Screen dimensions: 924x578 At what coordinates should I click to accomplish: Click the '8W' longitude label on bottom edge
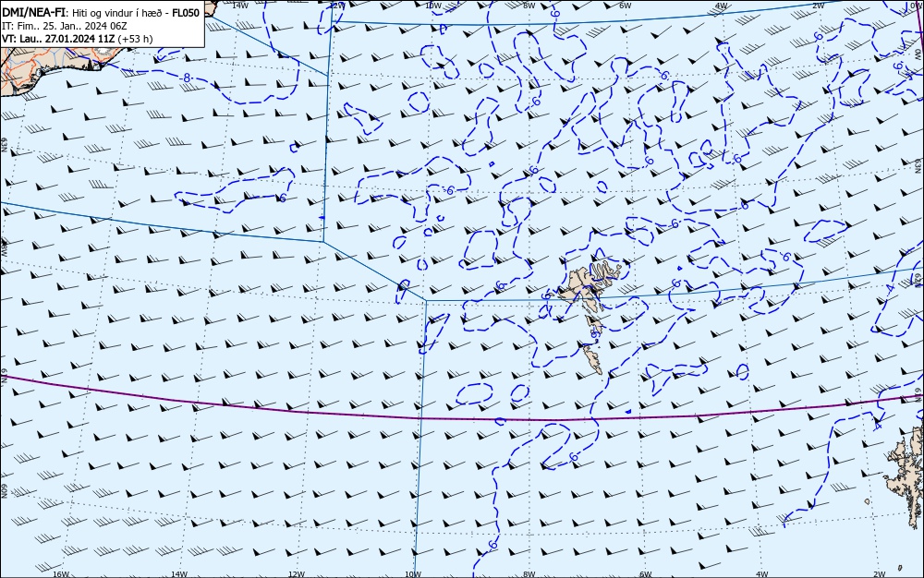point(529,574)
